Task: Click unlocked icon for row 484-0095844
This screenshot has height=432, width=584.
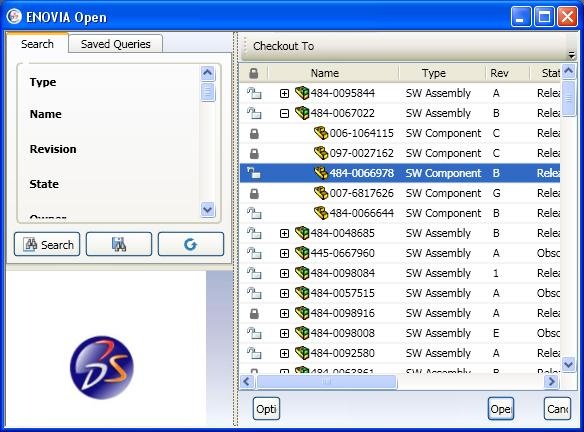Action: click(x=254, y=93)
